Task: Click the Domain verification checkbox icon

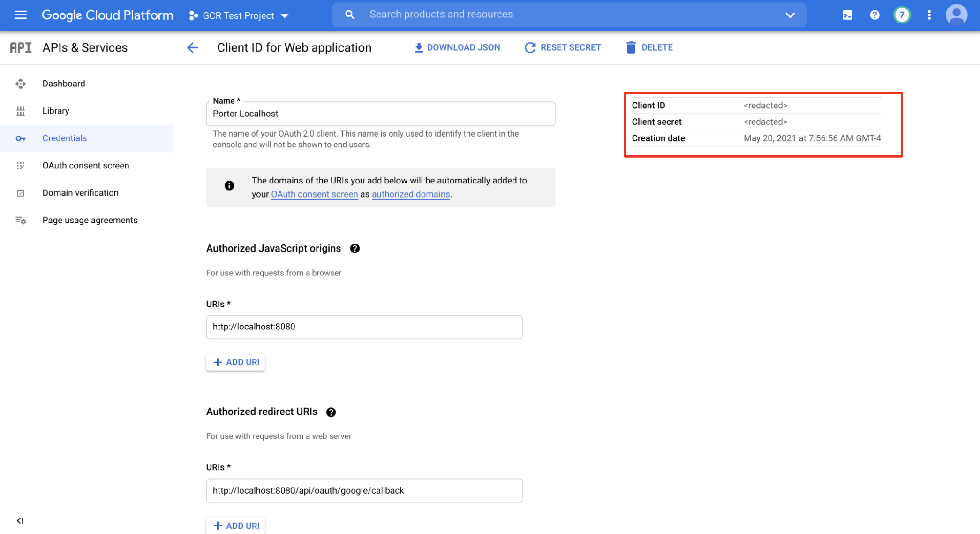Action: [21, 193]
